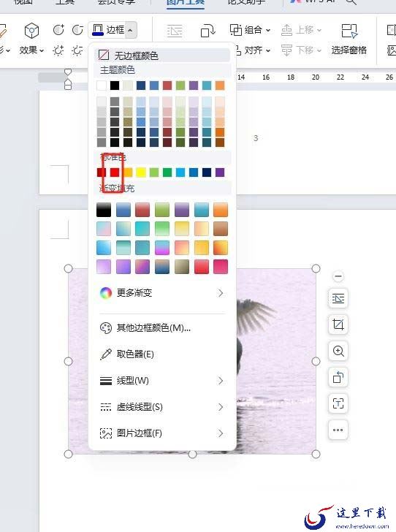Viewport: 396px width, 532px height.
Task: Click the zoom-in magnifier icon beside the image
Action: [338, 351]
